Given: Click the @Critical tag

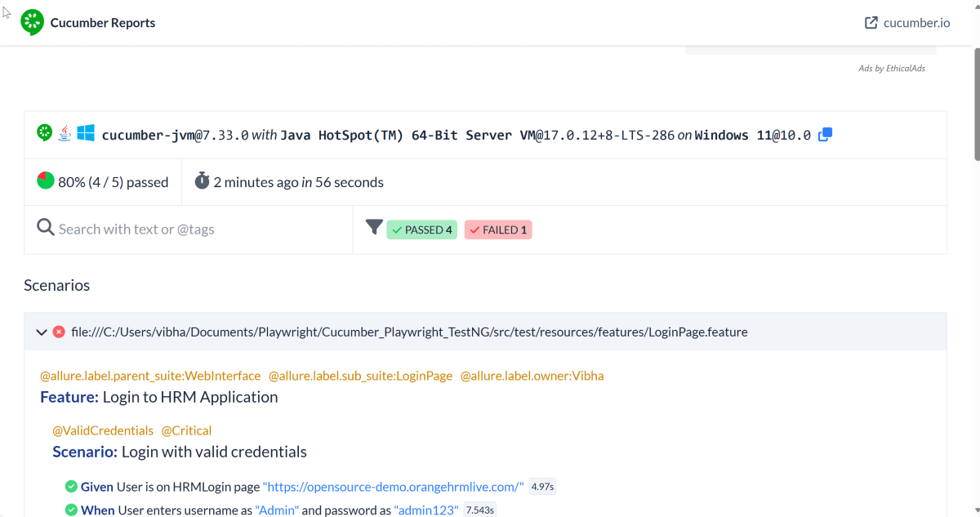Looking at the screenshot, I should pos(186,430).
